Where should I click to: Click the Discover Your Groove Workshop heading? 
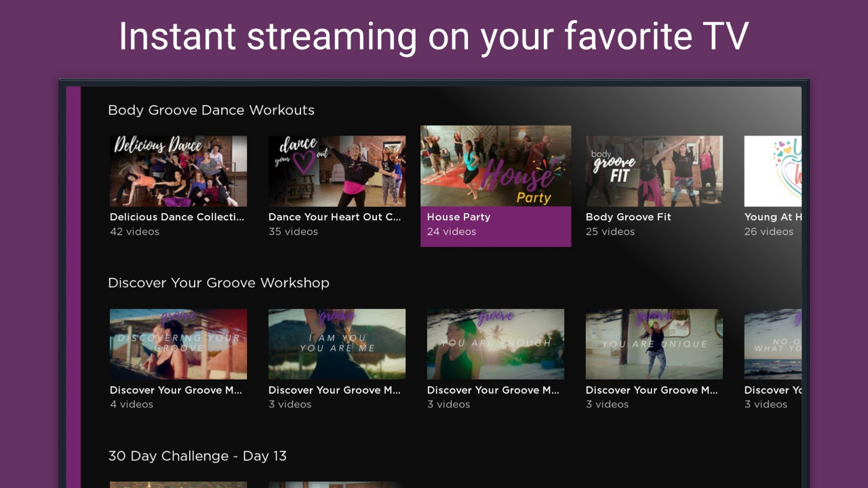coord(218,283)
